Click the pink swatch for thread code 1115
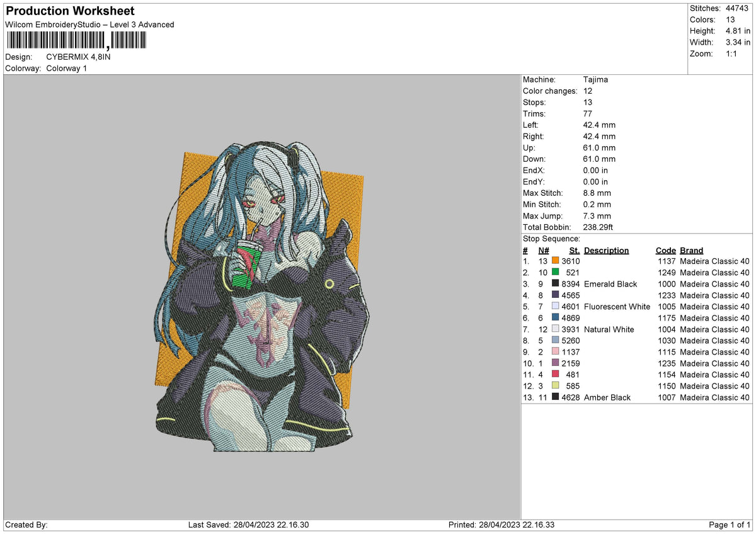 point(555,351)
